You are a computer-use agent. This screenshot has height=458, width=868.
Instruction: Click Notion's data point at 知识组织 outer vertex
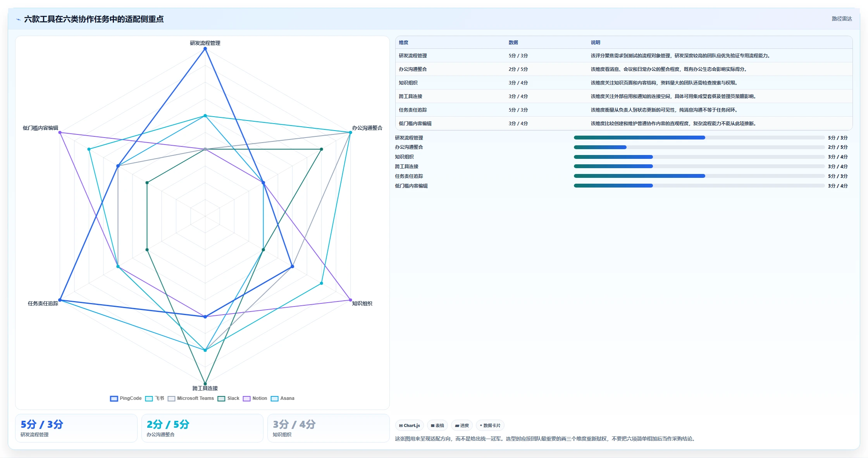tap(350, 300)
